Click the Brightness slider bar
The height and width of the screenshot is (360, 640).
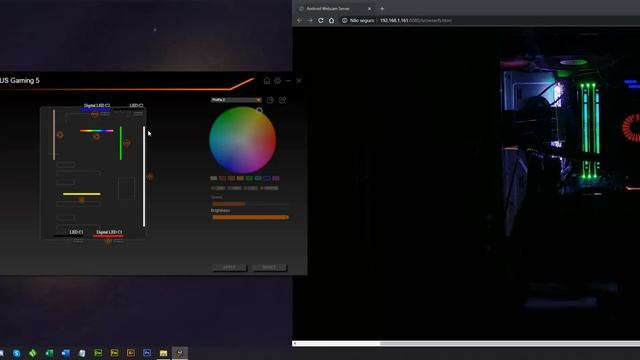(x=250, y=217)
